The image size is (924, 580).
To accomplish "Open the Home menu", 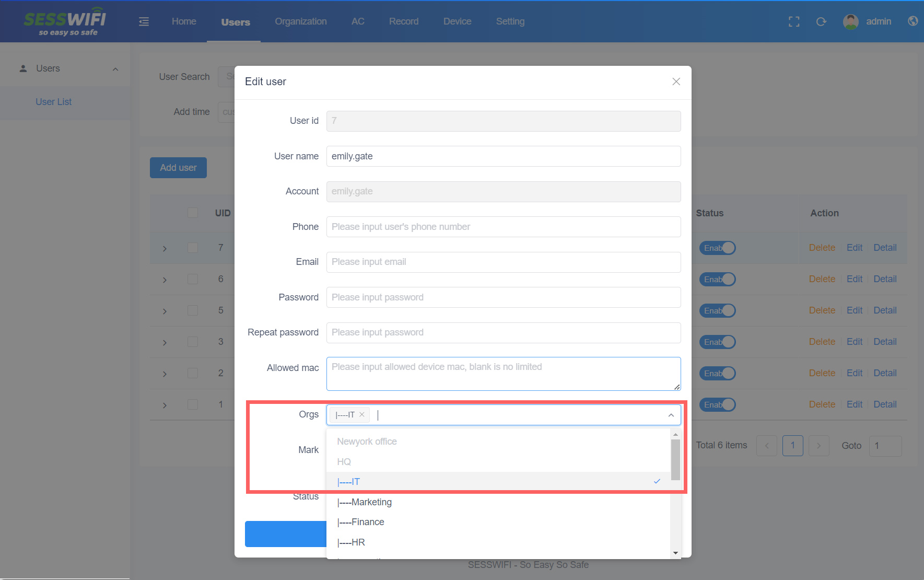I will (x=184, y=21).
